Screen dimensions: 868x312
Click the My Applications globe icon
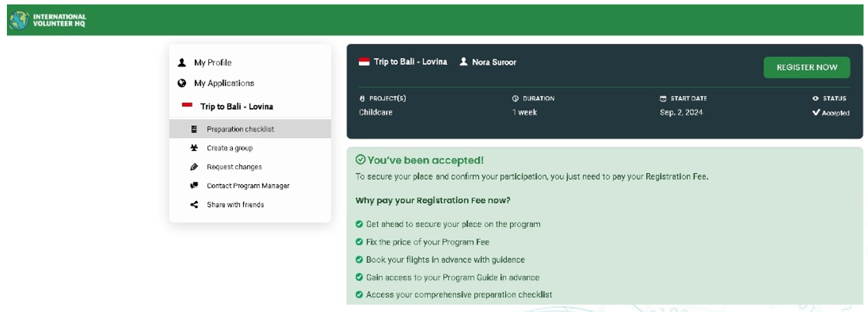182,83
